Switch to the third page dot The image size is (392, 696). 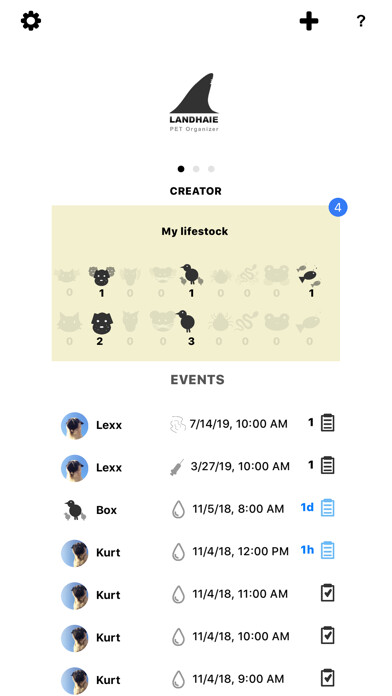coord(211,169)
